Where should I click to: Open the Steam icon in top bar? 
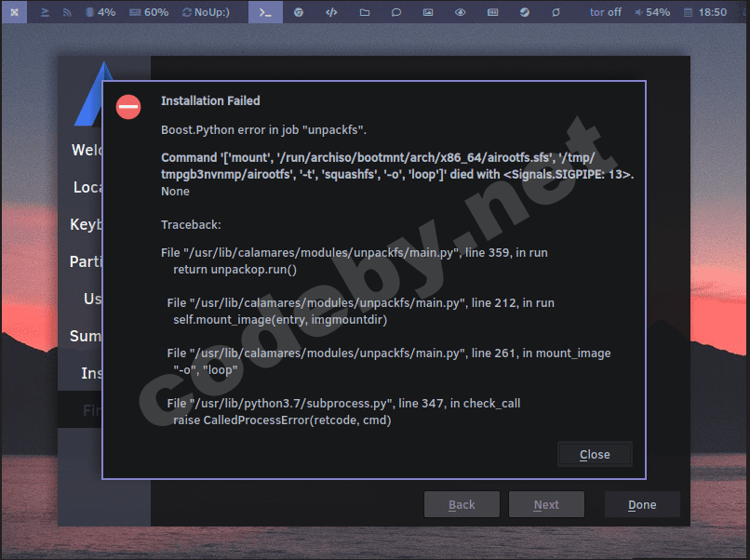tap(525, 12)
